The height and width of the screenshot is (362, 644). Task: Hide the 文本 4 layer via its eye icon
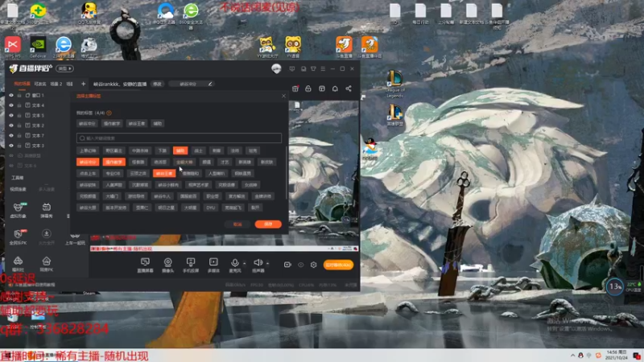click(x=11, y=105)
